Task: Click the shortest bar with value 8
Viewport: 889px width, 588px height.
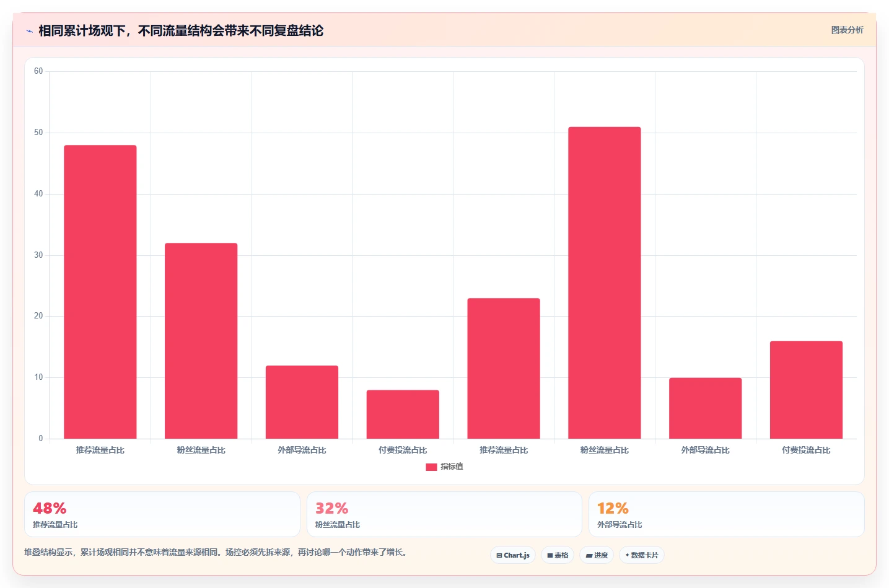Action: coord(403,415)
